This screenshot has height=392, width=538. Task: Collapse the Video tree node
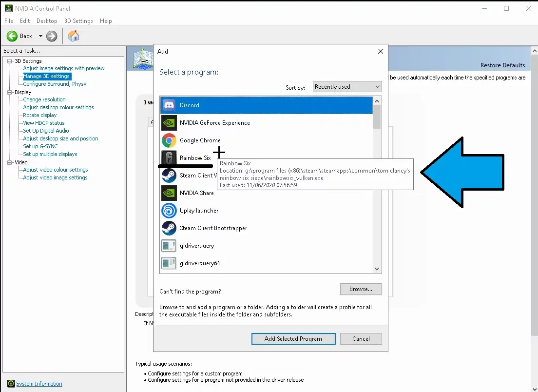click(10, 162)
